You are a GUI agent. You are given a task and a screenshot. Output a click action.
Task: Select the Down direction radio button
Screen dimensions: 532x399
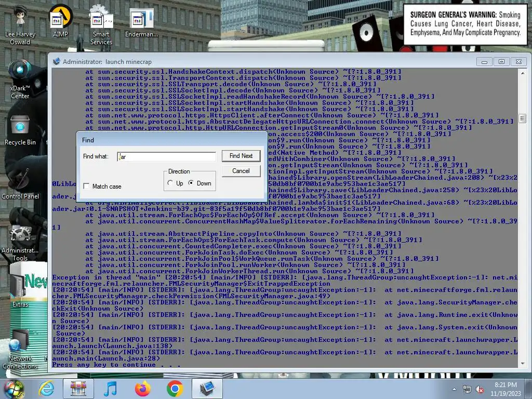pyautogui.click(x=191, y=183)
